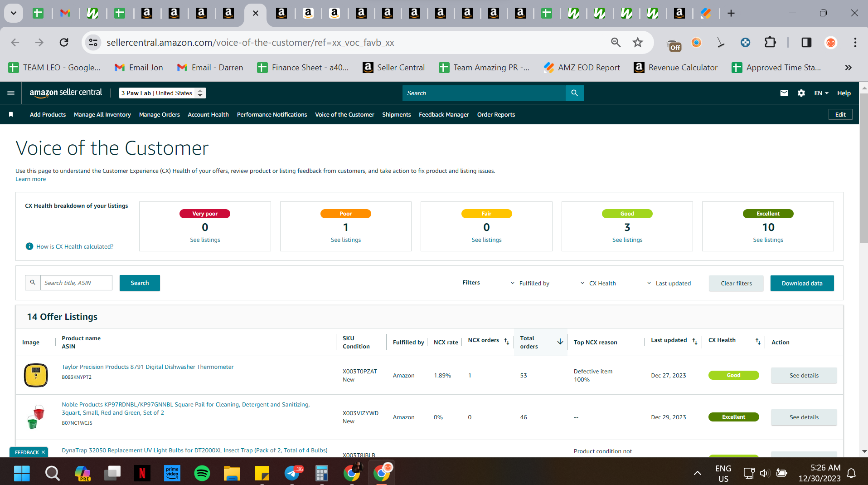The height and width of the screenshot is (485, 868).
Task: Open the Learn more link
Action: coord(31,179)
